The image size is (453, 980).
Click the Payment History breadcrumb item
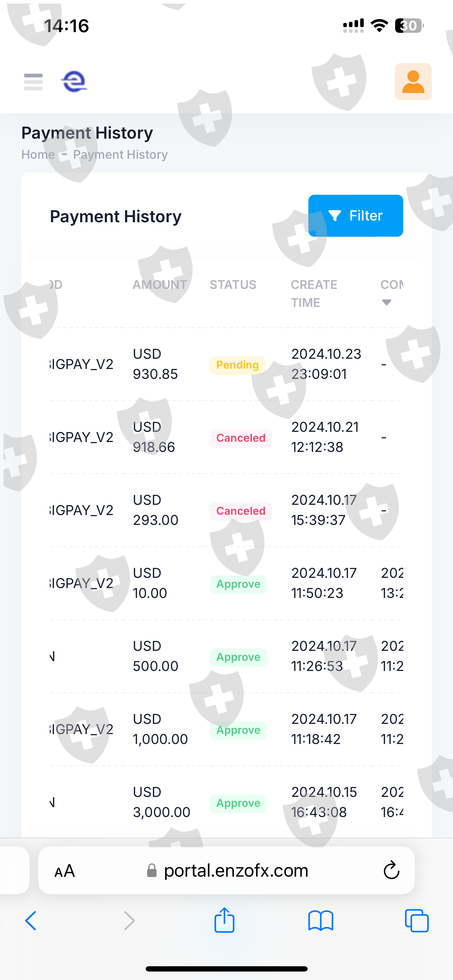[x=120, y=155]
